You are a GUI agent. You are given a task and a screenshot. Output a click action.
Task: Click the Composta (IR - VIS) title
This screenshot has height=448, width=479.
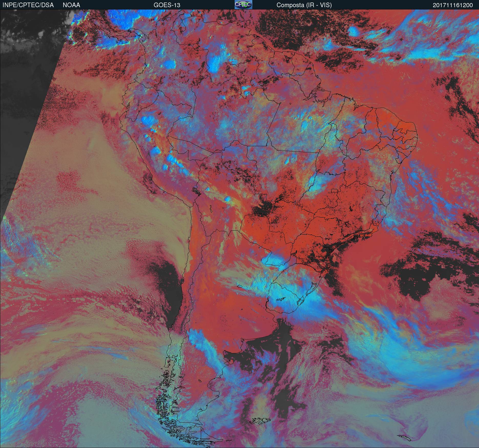pos(304,5)
